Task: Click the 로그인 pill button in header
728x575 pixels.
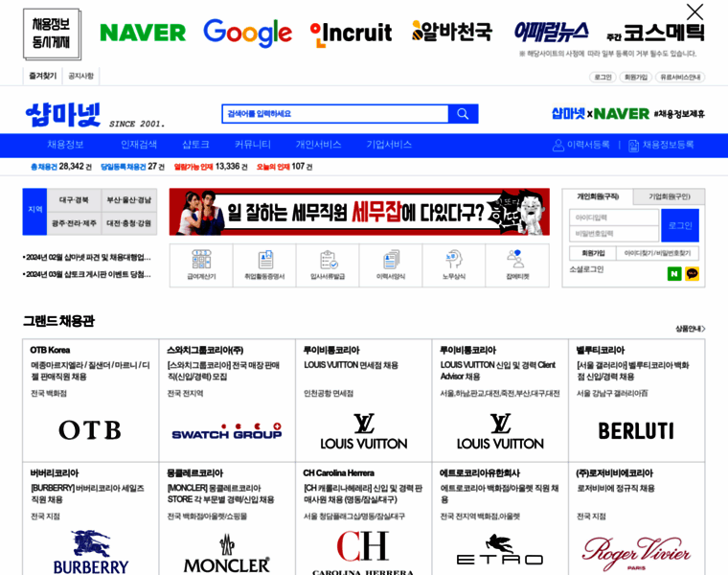Action: (603, 77)
